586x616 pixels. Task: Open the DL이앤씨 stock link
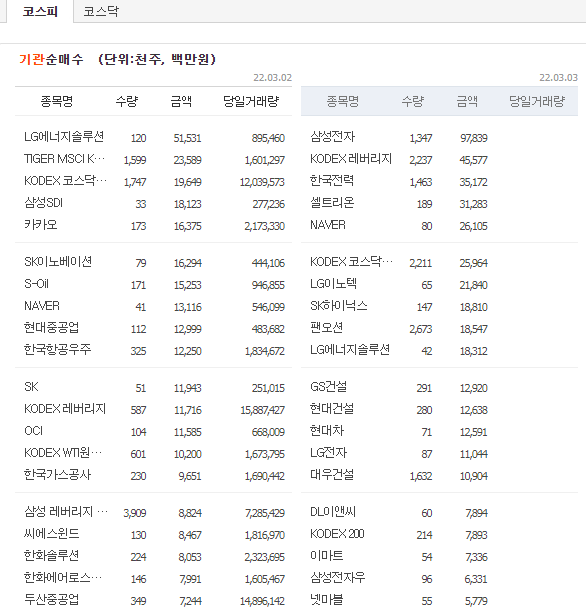pyautogui.click(x=333, y=512)
